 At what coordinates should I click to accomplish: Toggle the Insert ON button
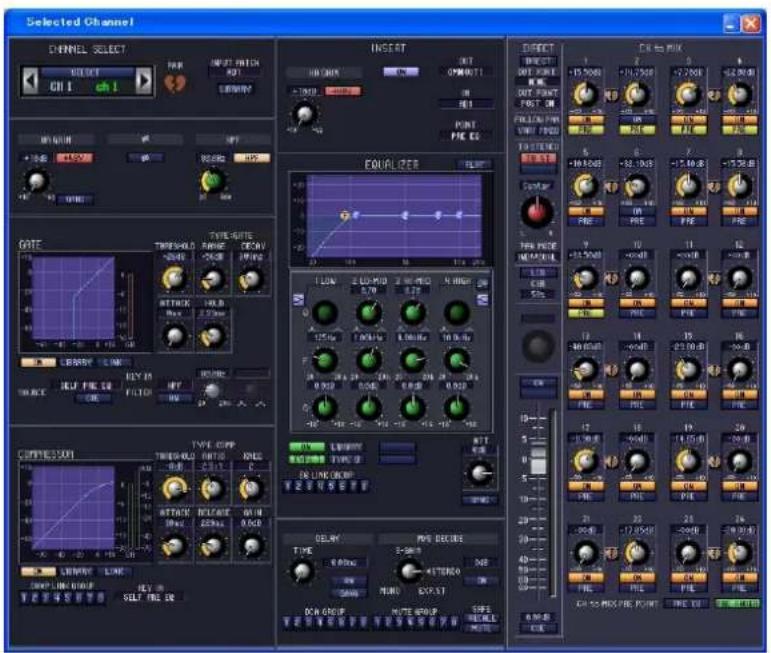pyautogui.click(x=401, y=72)
